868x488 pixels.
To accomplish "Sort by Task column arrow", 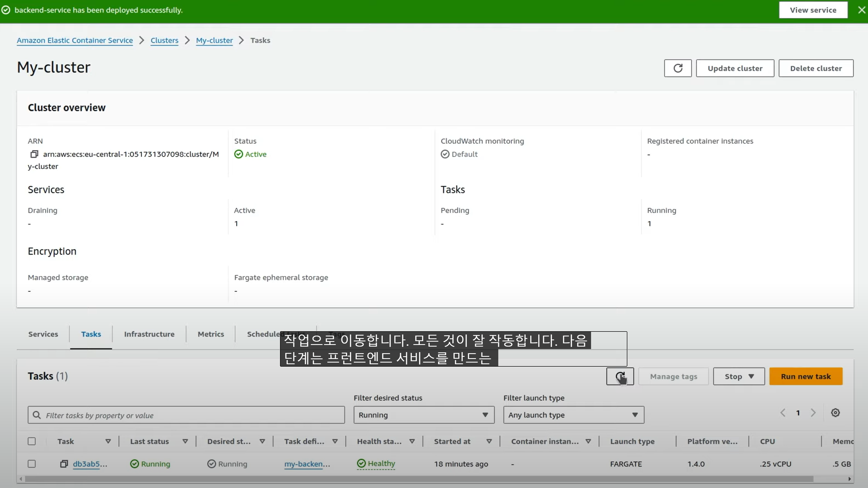I will [108, 441].
